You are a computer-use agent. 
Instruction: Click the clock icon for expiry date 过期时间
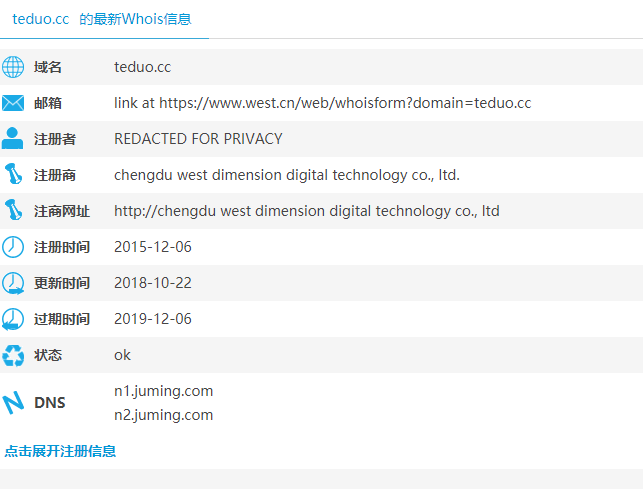[13, 319]
